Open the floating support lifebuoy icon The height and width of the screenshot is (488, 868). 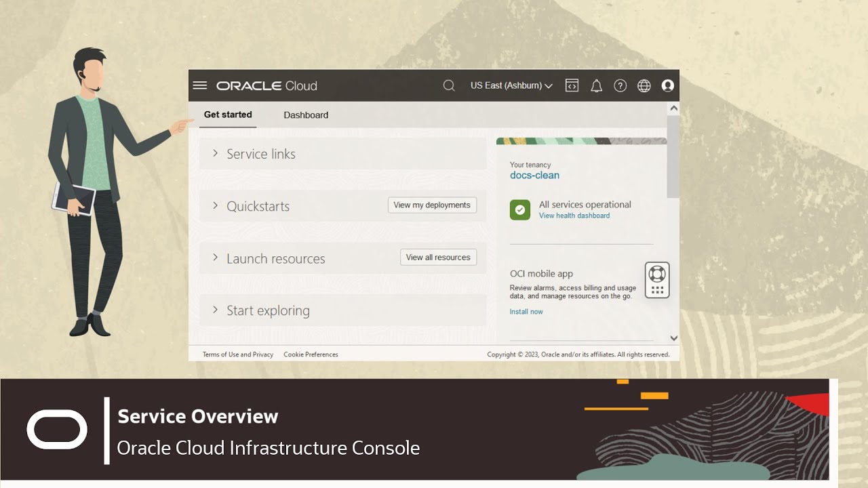(x=657, y=274)
